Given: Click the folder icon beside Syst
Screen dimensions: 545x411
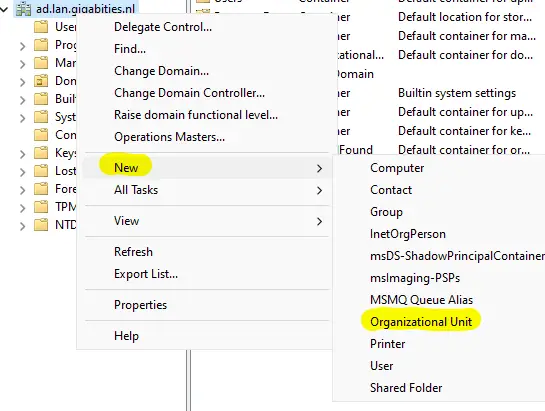Looking at the screenshot, I should point(41,117).
